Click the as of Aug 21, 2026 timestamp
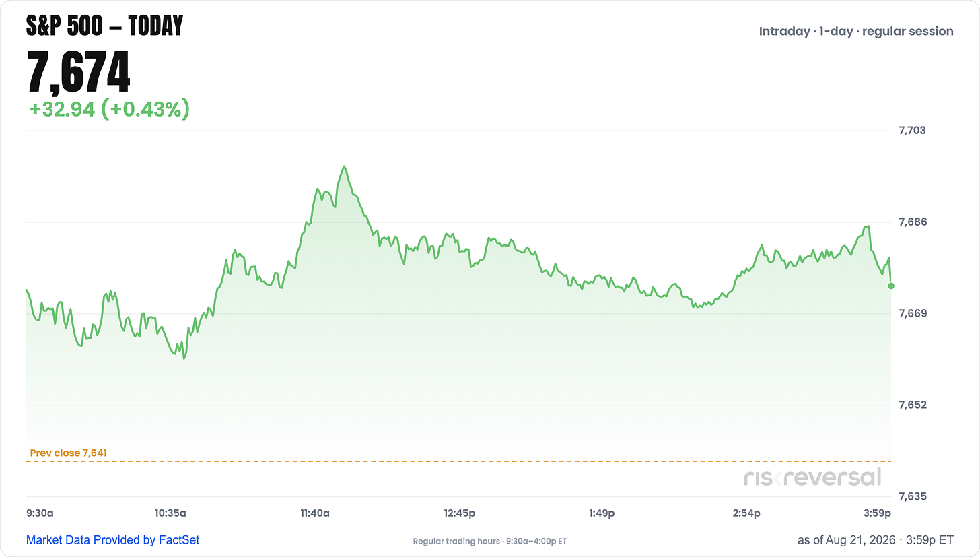This screenshot has width=980, height=557. 876,540
